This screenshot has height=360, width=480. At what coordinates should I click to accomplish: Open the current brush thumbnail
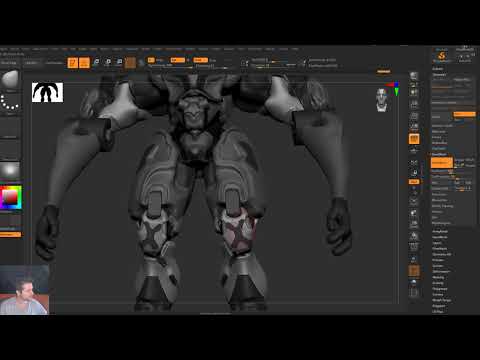pos(10,80)
